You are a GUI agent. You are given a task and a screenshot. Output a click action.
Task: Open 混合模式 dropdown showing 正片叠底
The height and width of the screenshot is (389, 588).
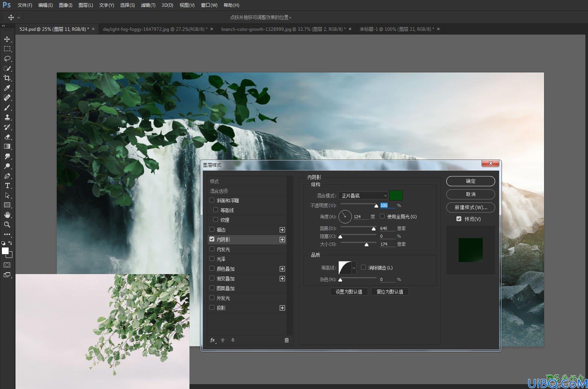click(363, 196)
